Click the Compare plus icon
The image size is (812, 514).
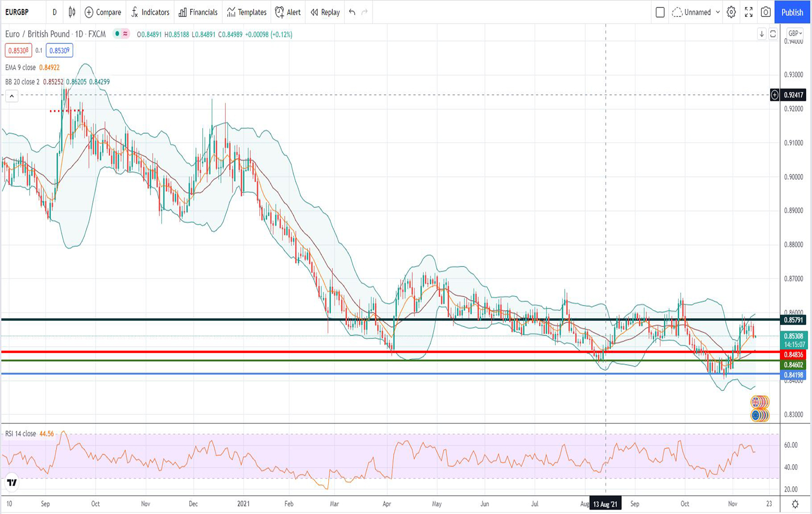click(89, 12)
